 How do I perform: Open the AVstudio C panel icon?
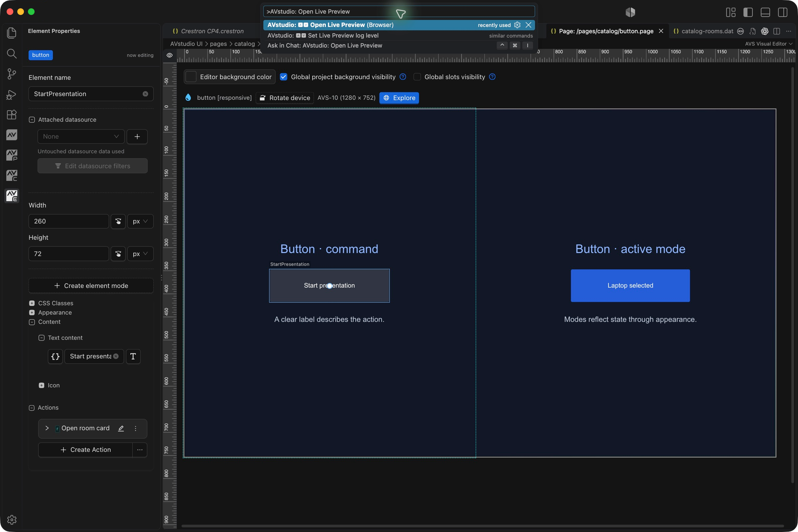[x=12, y=176]
